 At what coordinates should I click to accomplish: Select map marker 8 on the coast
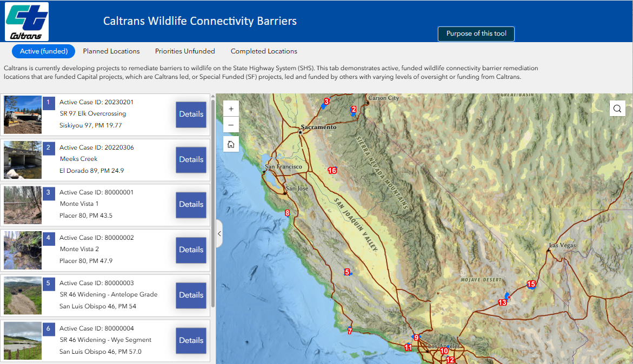pos(287,213)
